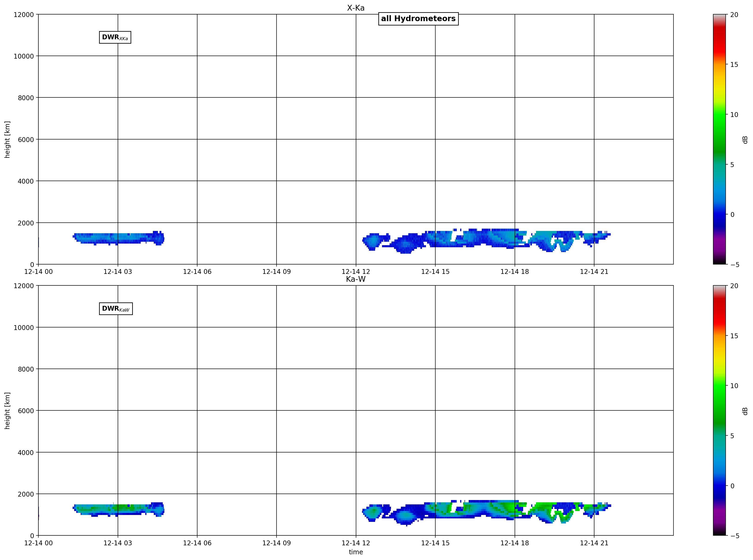This screenshot has width=753, height=560.
Task: Click tick "−5" on X-Ka colorbar
Action: pyautogui.click(x=734, y=264)
